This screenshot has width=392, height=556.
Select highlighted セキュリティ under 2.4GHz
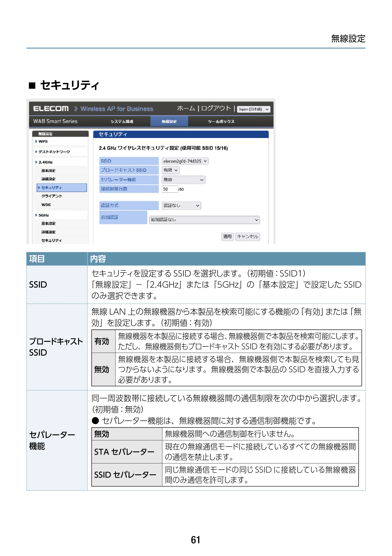[x=62, y=188]
